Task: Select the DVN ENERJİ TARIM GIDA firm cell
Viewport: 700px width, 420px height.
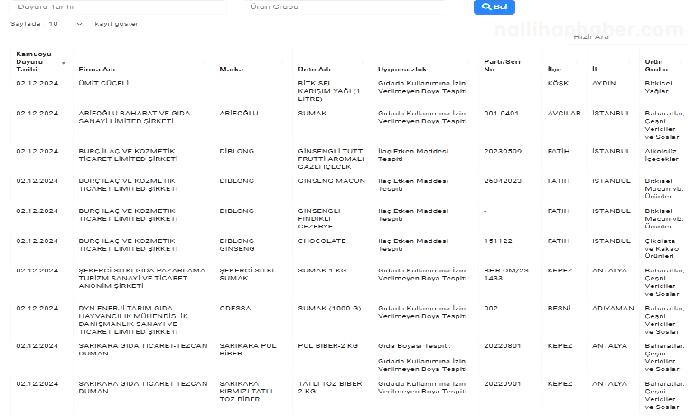Action: [133, 320]
